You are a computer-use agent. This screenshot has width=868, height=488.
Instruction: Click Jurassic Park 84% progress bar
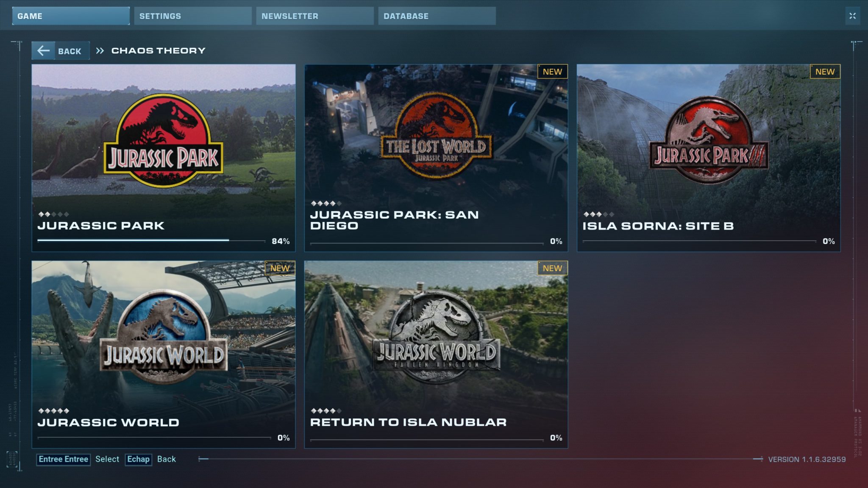point(151,240)
